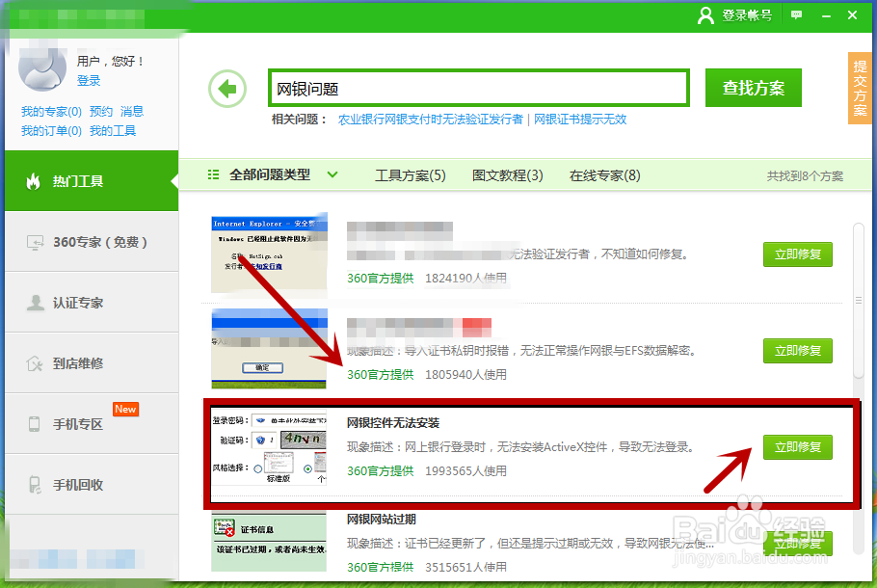Viewport: 877px width, 588px height.
Task: Minimize the window
Action: tap(826, 15)
